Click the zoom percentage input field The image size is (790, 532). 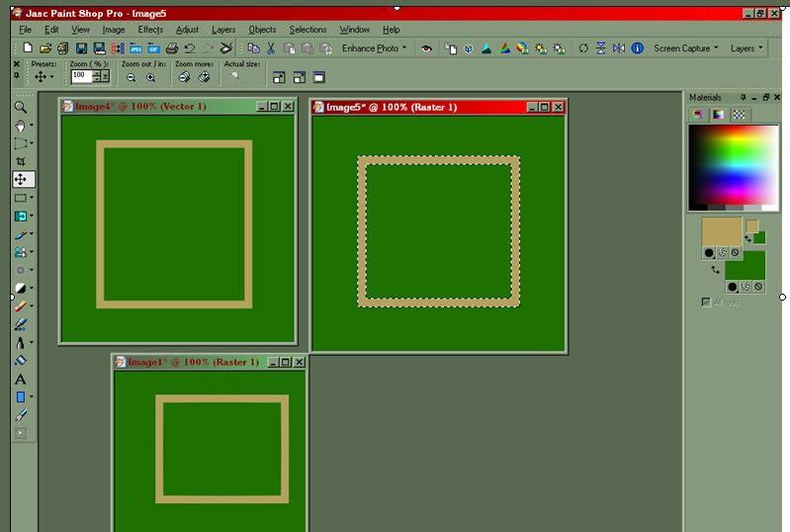tap(80, 76)
